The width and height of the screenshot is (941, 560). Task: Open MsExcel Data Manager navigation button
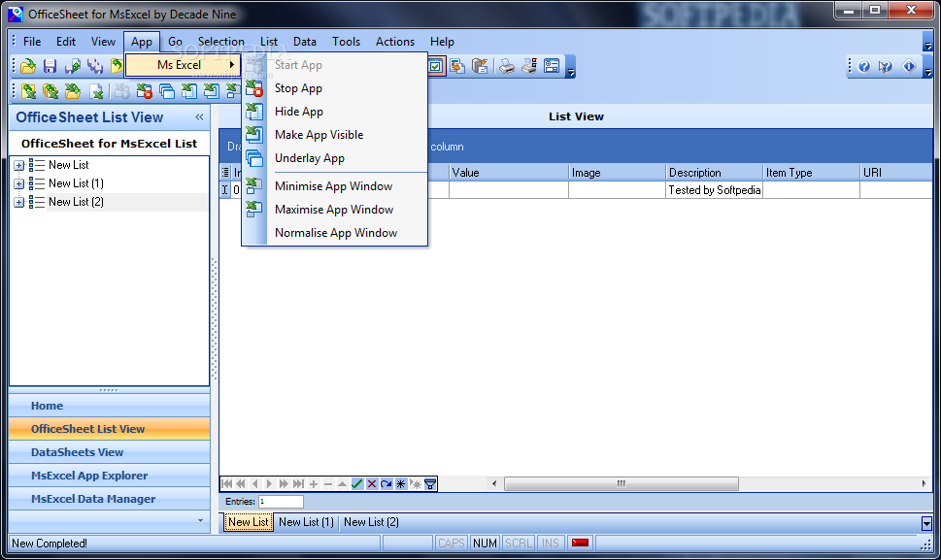pos(109,499)
